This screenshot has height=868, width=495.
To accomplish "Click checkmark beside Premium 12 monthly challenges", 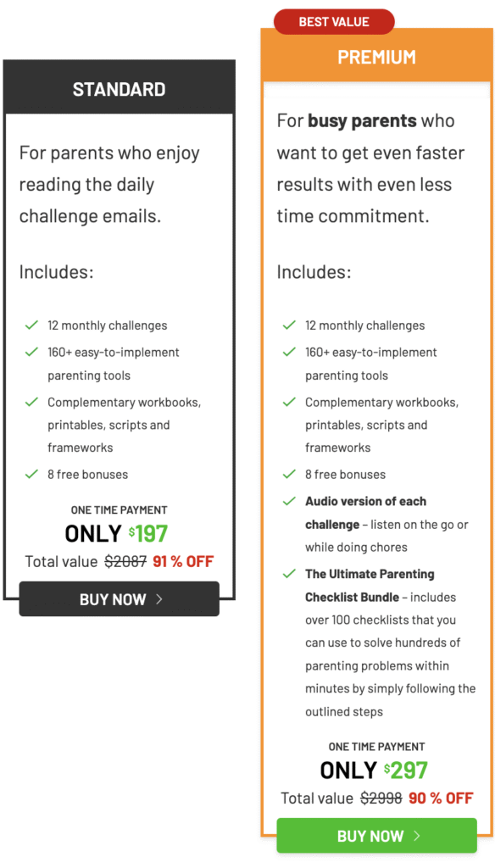I will (289, 325).
